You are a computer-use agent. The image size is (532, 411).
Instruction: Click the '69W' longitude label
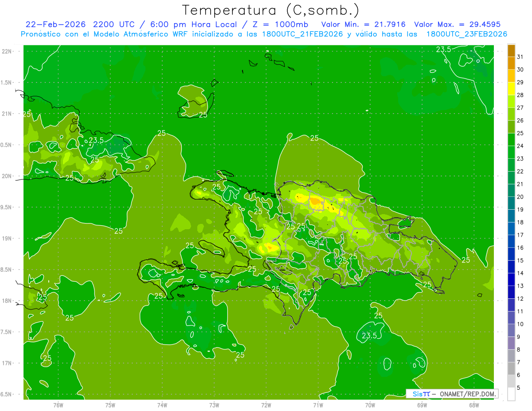[x=422, y=404]
